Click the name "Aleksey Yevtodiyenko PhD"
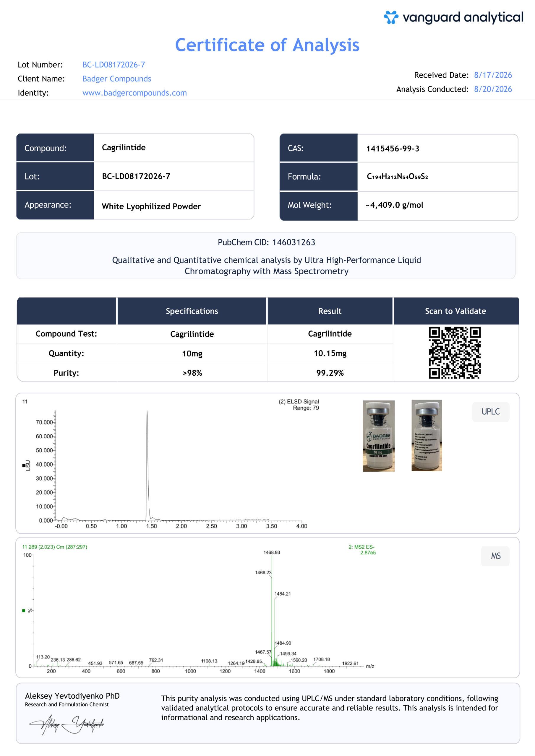 coord(72,696)
